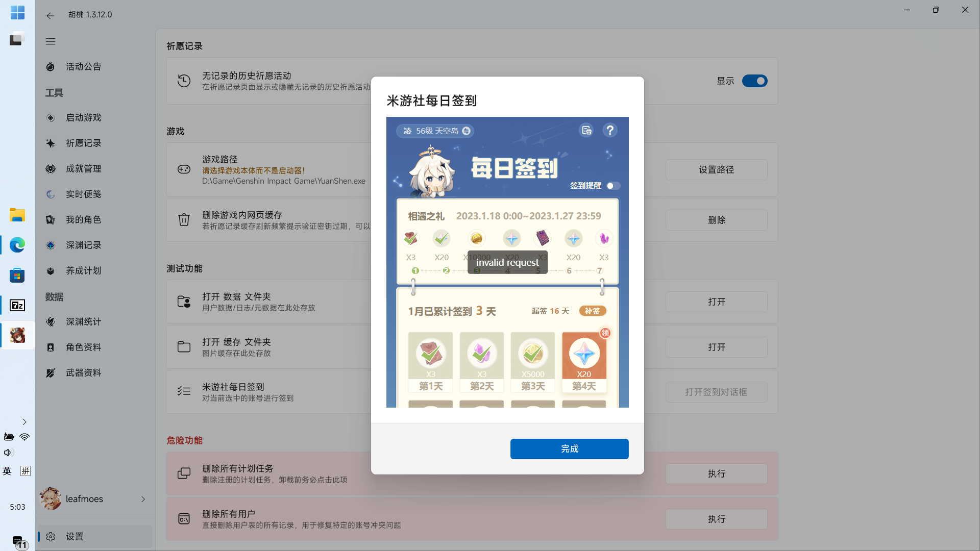Open 设置 at the bottom of sidebar

pyautogui.click(x=75, y=536)
